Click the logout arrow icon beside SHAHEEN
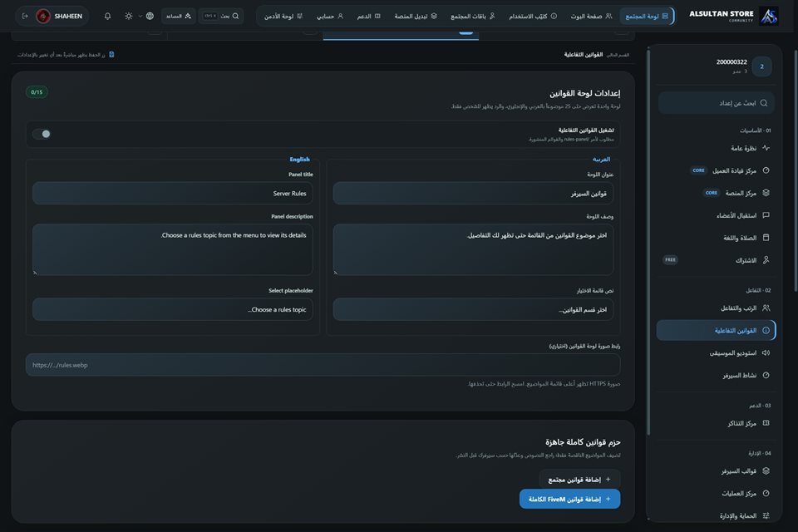The image size is (798, 532). pos(25,17)
